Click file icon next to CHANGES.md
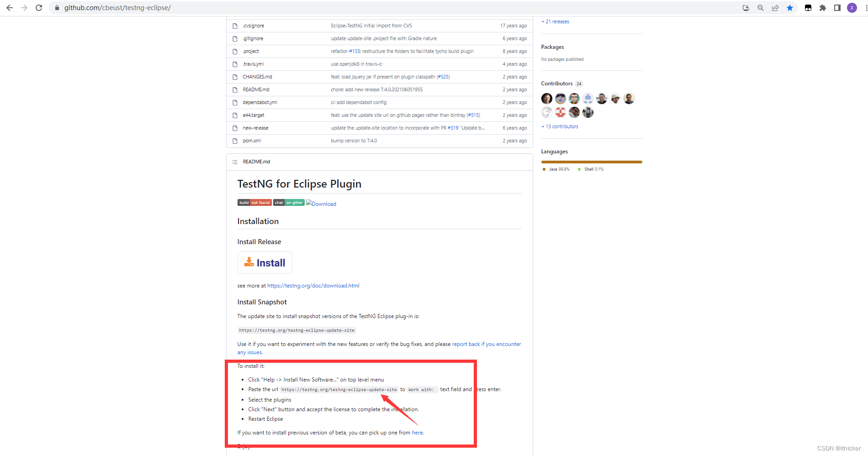This screenshot has height=455, width=868. coord(235,77)
